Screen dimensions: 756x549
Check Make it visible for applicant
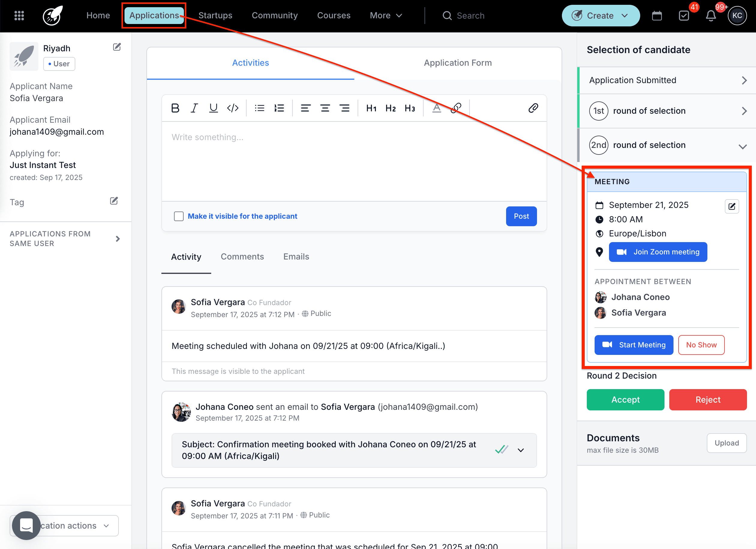tap(179, 216)
